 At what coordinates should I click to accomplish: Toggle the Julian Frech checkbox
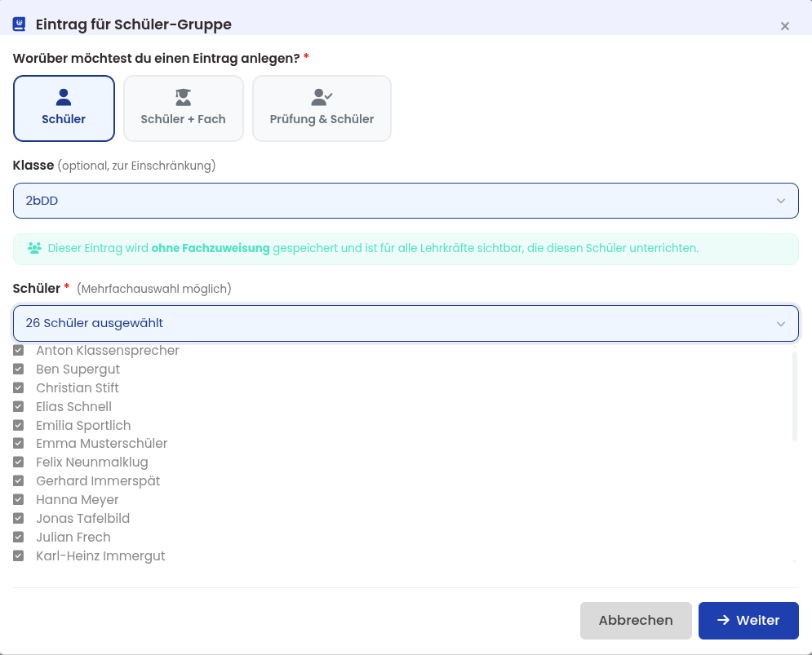[18, 537]
